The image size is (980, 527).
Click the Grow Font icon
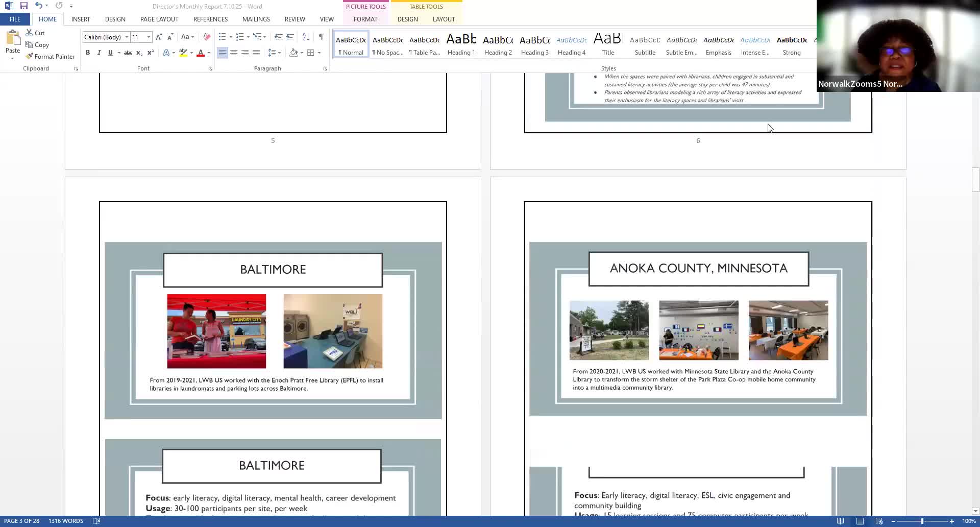tap(159, 37)
